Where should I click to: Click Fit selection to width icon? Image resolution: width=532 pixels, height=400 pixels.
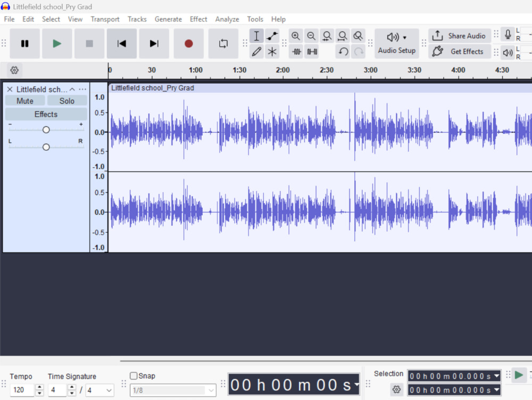click(x=327, y=36)
